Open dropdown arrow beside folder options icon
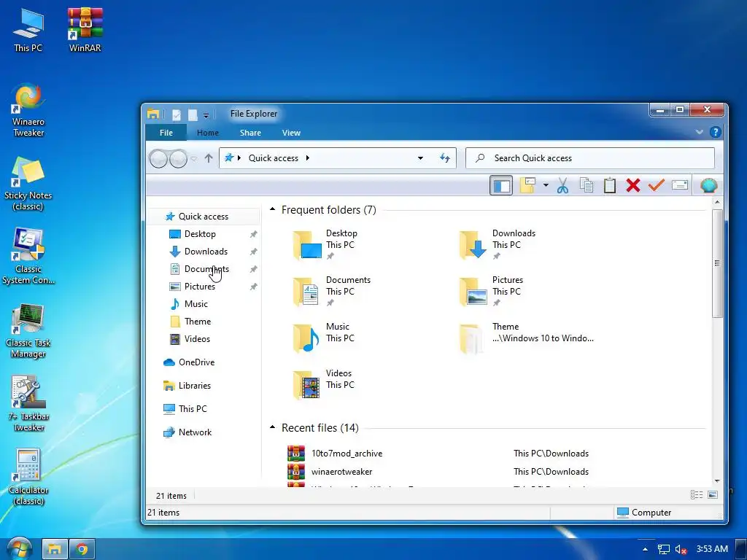 [x=546, y=185]
